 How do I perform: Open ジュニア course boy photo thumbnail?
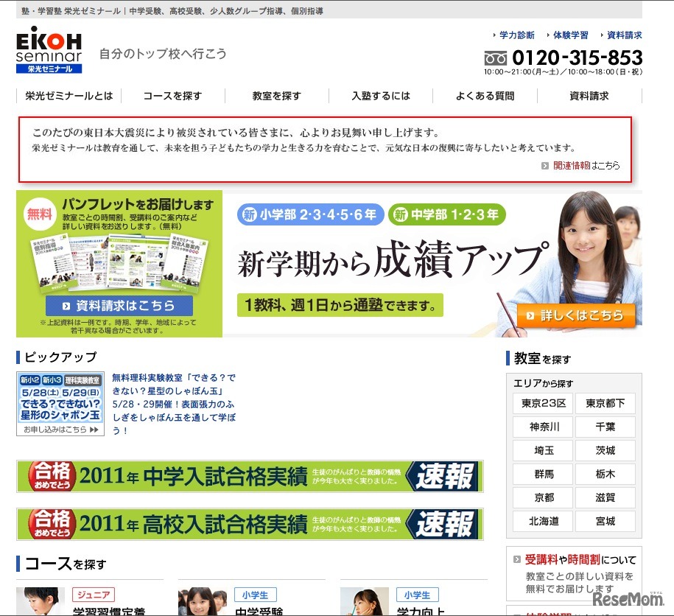(41, 601)
